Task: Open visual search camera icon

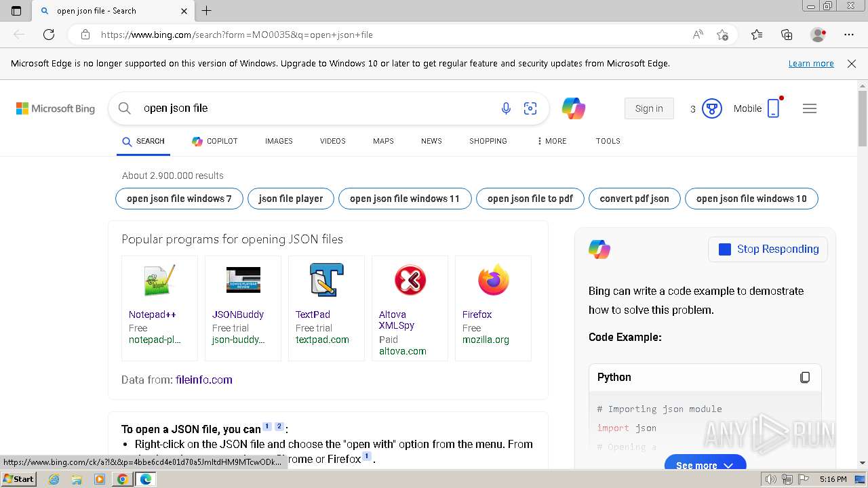Action: 530,108
